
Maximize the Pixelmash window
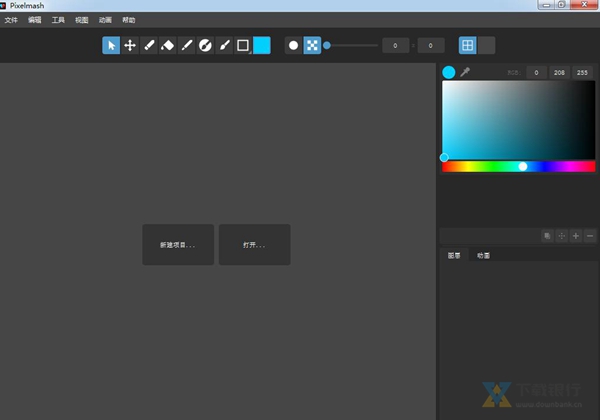(x=562, y=5)
